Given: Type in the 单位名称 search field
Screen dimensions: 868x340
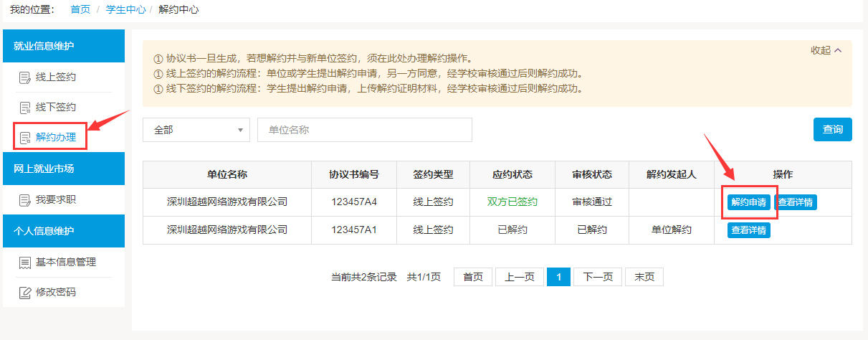Looking at the screenshot, I should click(364, 130).
